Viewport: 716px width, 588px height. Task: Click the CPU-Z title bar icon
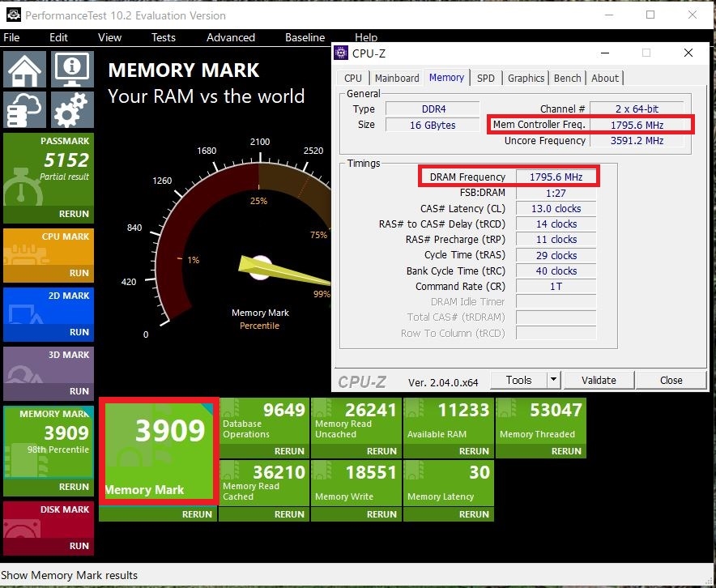(x=341, y=53)
